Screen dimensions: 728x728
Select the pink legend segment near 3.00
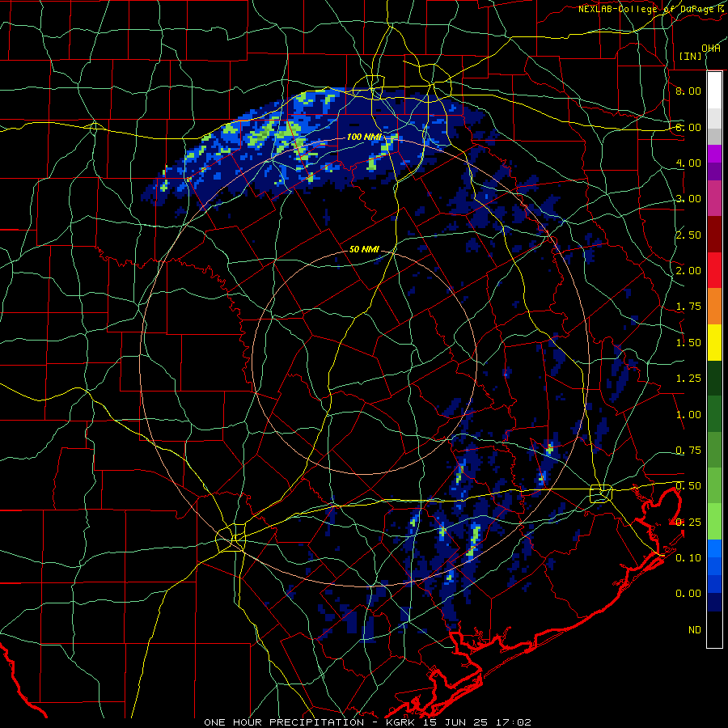point(714,199)
